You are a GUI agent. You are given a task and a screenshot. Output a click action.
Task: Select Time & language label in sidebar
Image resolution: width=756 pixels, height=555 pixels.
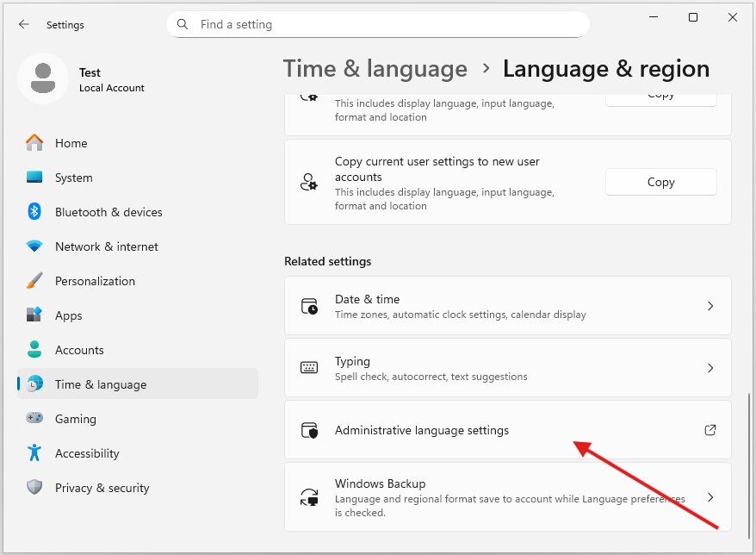101,384
